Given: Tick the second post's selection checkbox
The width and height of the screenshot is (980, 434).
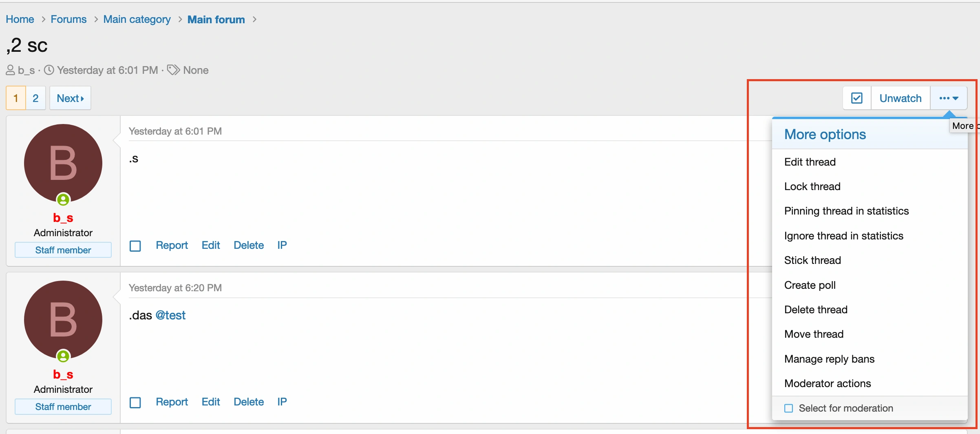Looking at the screenshot, I should pos(135,403).
